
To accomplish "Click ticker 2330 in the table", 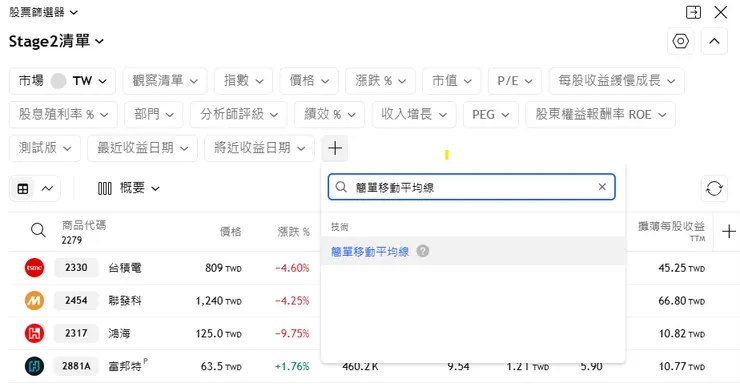I will click(x=76, y=267).
